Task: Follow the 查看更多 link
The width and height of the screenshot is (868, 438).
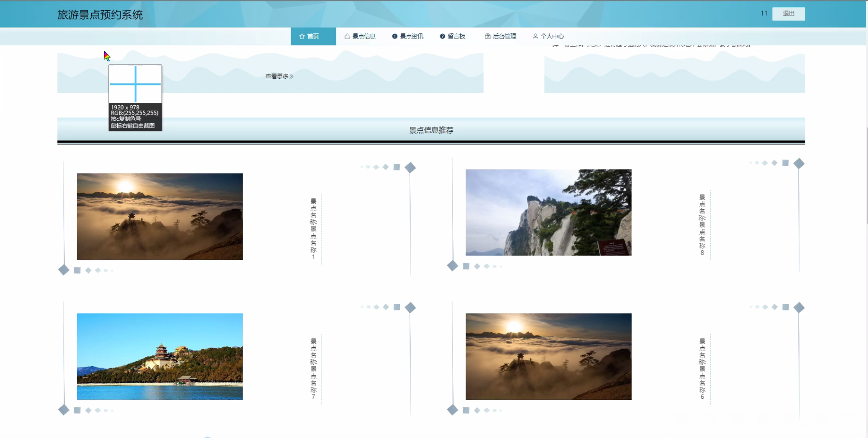Action: pyautogui.click(x=279, y=76)
